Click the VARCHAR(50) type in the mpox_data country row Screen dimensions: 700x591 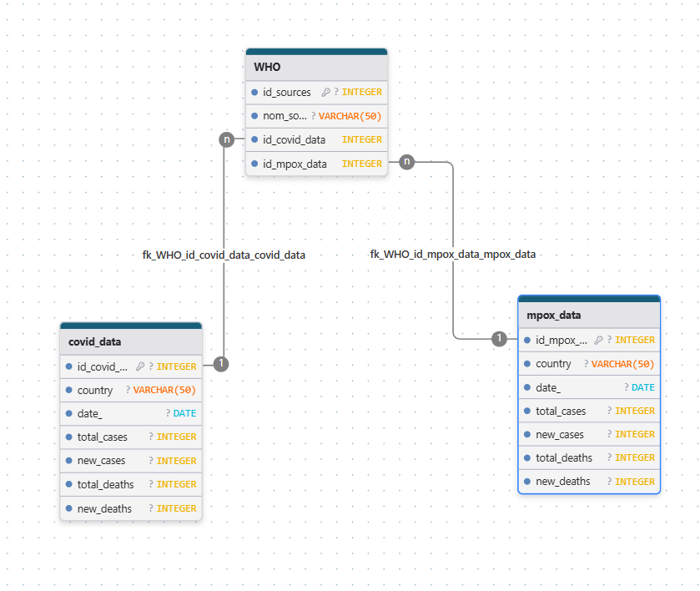[622, 364]
